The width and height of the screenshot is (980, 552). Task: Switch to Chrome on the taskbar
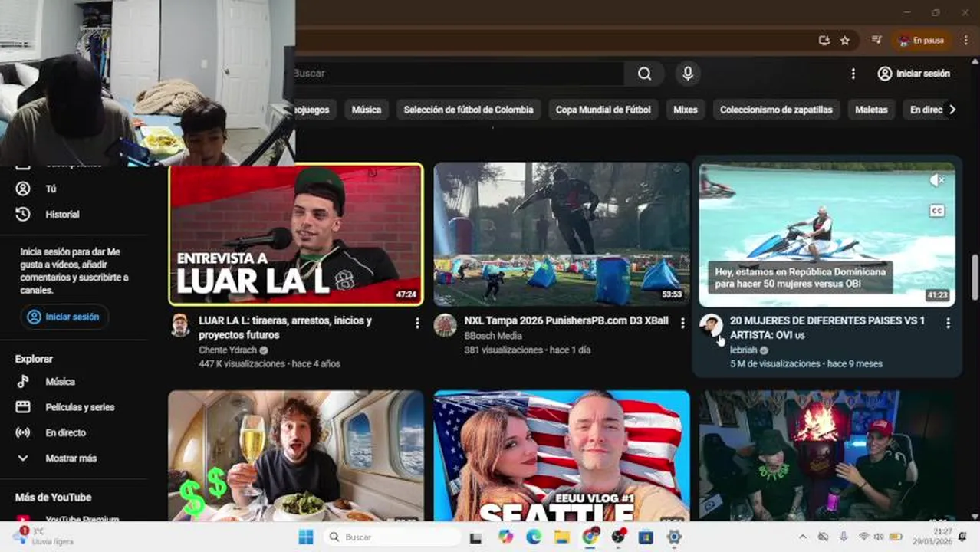click(590, 537)
